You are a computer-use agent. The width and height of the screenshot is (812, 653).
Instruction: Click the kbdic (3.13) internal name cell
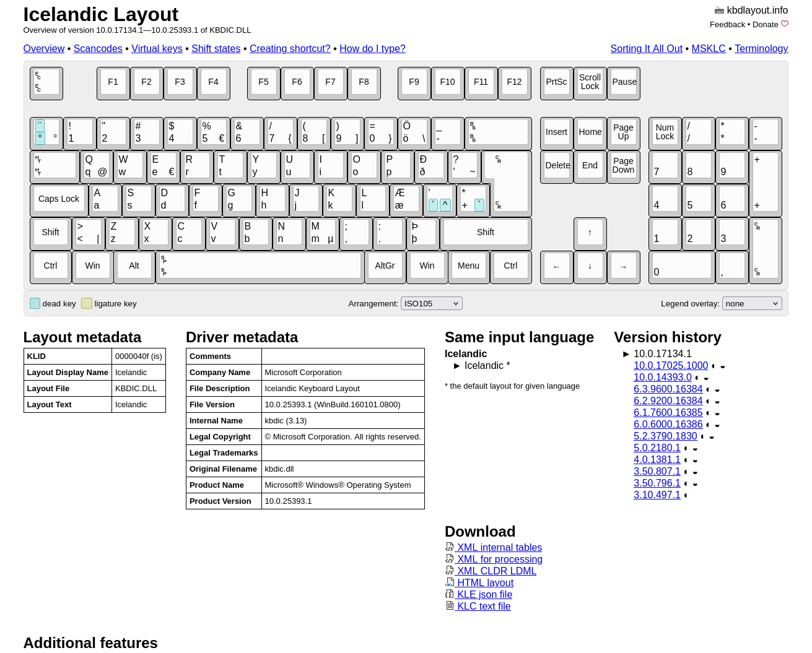point(343,421)
